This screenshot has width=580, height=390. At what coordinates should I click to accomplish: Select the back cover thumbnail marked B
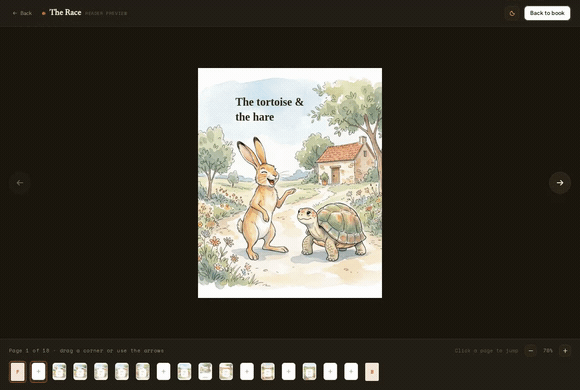[372, 371]
